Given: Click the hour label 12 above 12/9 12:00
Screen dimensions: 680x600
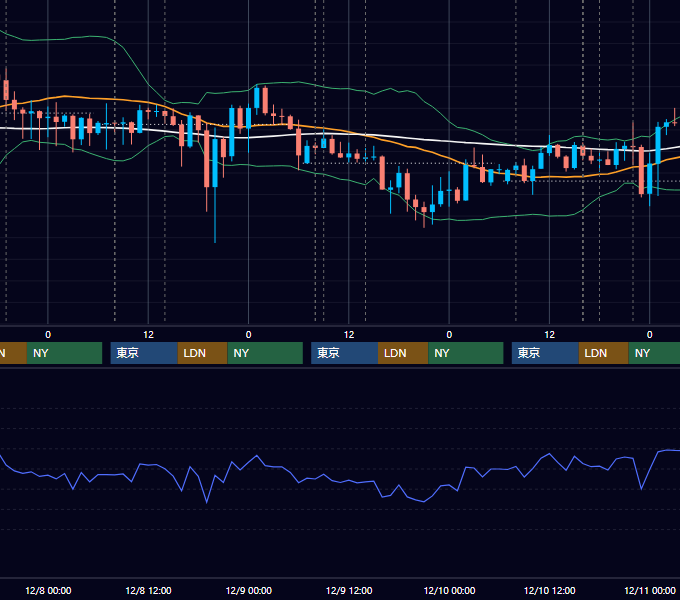Looking at the screenshot, I should tap(349, 335).
